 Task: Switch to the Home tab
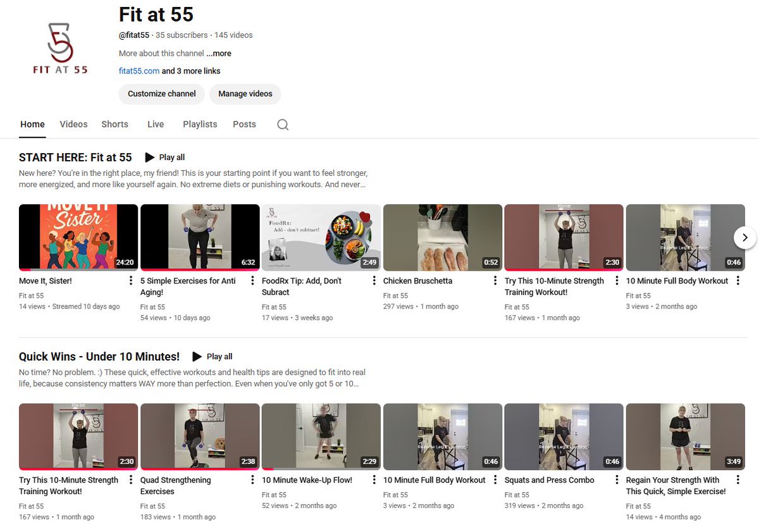32,125
